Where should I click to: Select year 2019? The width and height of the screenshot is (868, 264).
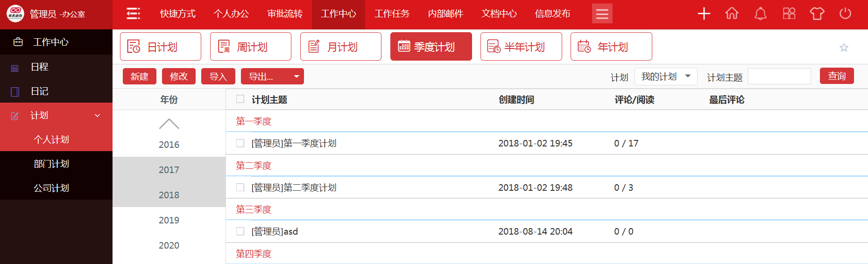click(x=169, y=220)
